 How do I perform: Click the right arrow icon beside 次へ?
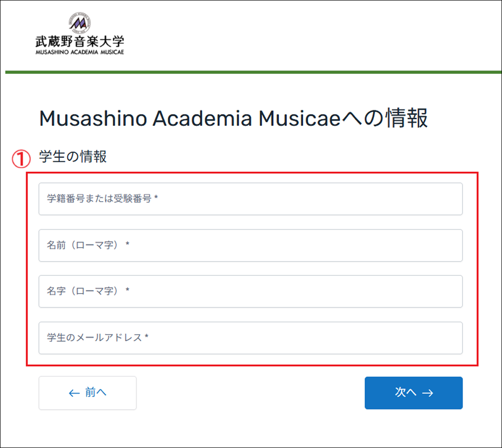[x=427, y=393]
